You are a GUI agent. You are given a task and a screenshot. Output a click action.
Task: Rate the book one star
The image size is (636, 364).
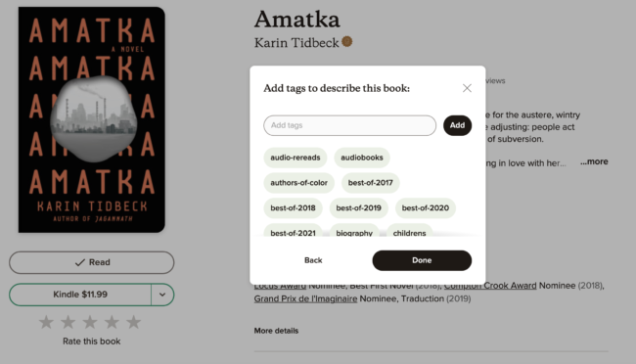[x=46, y=322]
